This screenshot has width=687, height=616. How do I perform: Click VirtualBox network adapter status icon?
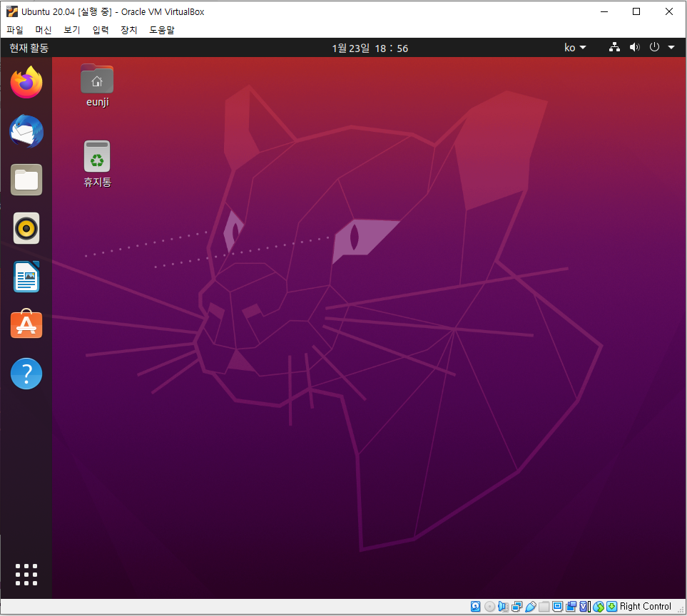click(517, 606)
